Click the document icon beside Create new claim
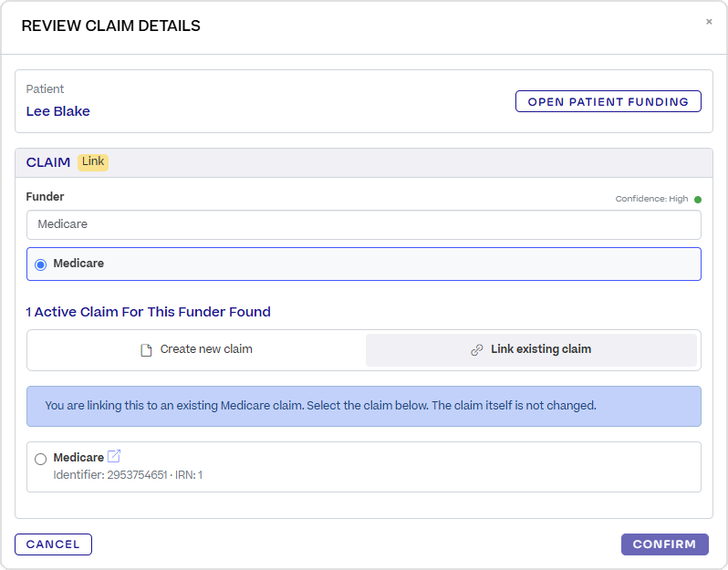 (146, 350)
